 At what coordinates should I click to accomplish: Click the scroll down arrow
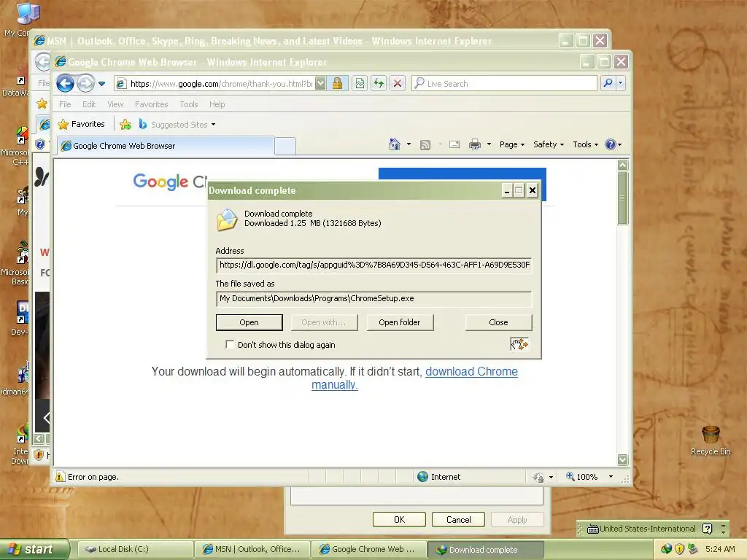[x=623, y=459]
